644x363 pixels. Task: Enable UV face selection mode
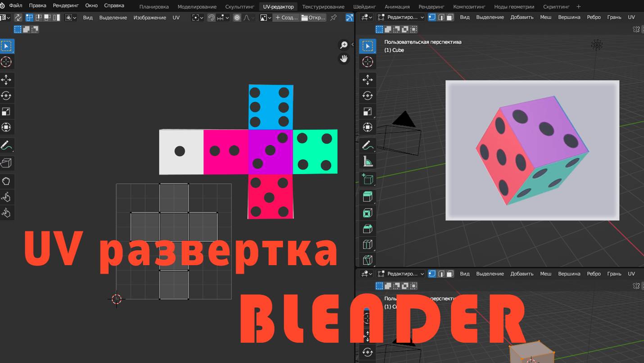point(47,18)
